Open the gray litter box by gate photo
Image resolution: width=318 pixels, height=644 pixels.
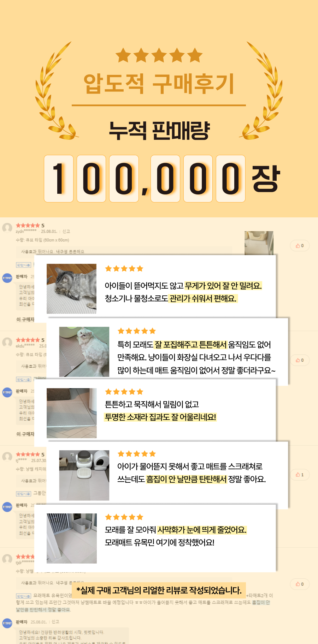(72, 538)
